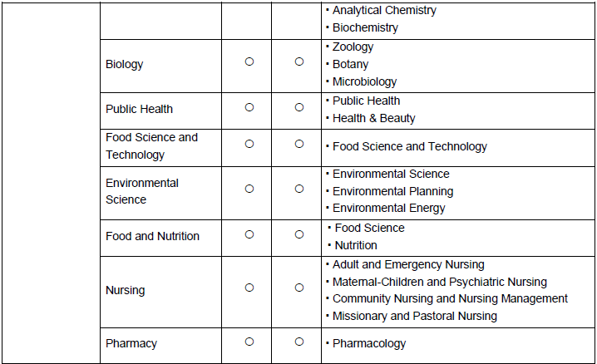Screen dimensions: 597x364
Task: Select the second circle in the Environmental Science row
Action: pyautogui.click(x=299, y=189)
